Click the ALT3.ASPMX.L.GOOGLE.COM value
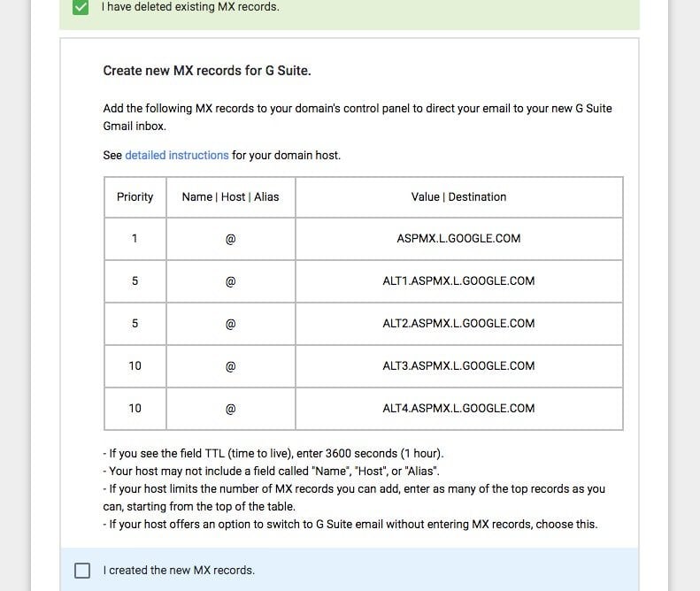The width and height of the screenshot is (700, 591). pos(458,366)
